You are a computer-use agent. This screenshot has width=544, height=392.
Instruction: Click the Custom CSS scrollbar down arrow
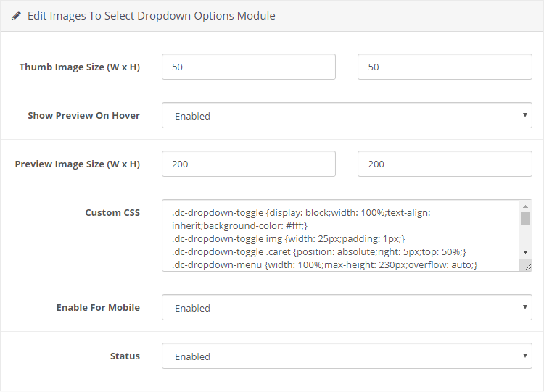click(526, 252)
